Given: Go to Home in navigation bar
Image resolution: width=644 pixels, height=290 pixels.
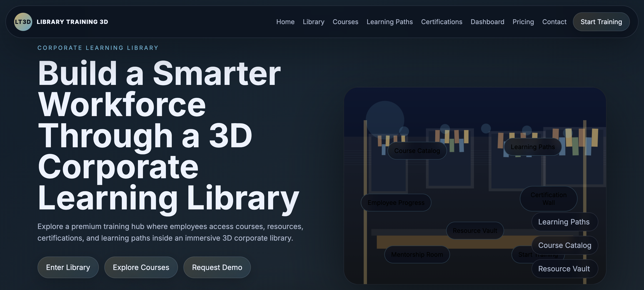Looking at the screenshot, I should pos(285,22).
